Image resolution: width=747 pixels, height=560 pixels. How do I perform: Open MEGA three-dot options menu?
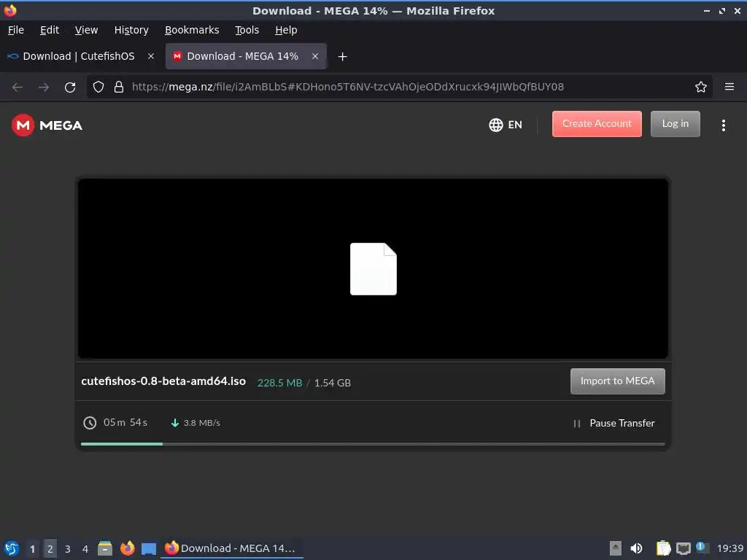723,125
